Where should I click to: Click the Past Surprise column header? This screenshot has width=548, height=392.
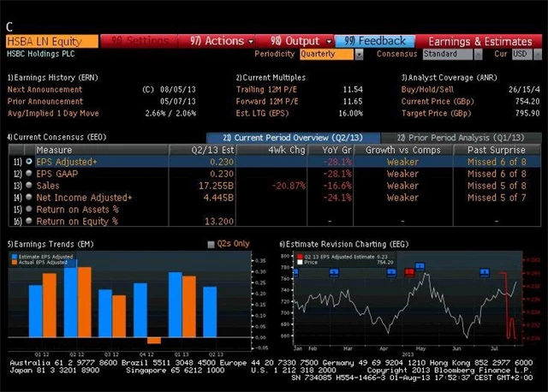[497, 150]
